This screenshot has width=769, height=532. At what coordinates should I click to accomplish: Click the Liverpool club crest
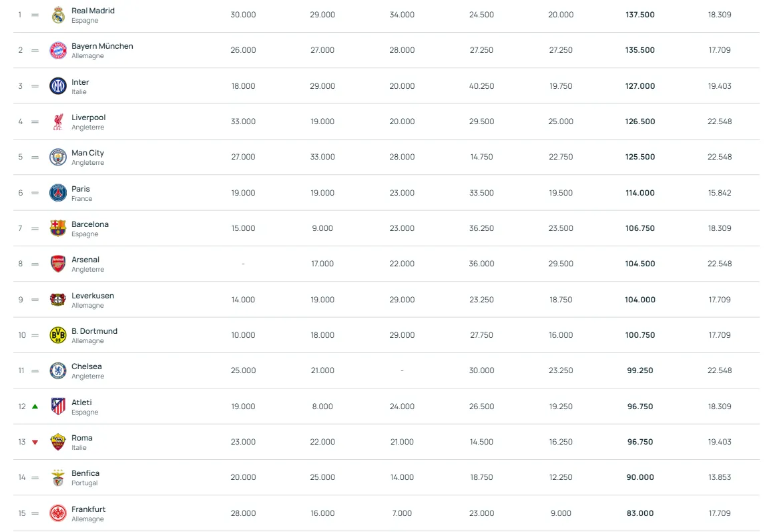pos(58,121)
